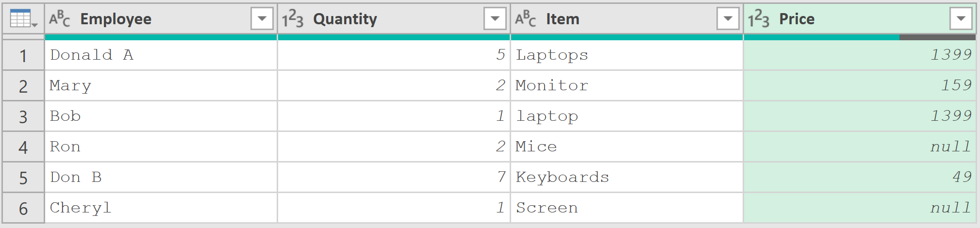Open the table options icon in the corner

click(23, 19)
